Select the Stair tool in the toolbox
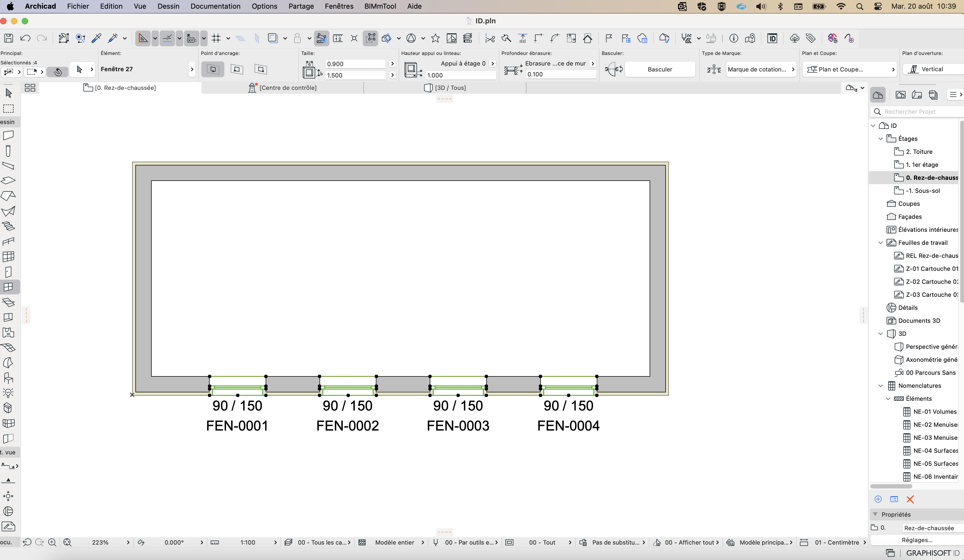The width and height of the screenshot is (964, 560). [x=8, y=226]
